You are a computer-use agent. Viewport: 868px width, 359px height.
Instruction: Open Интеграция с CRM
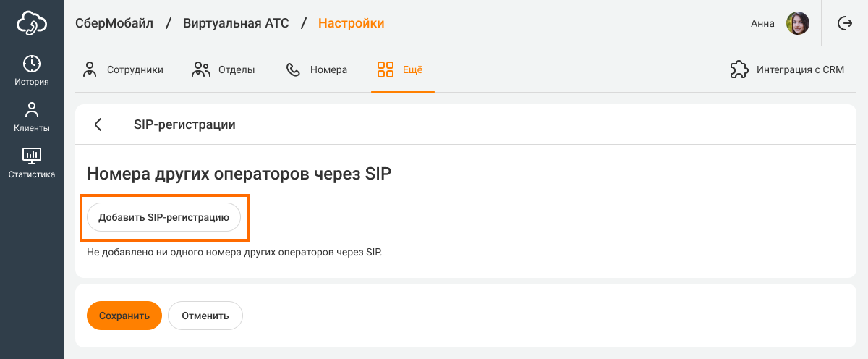787,70
